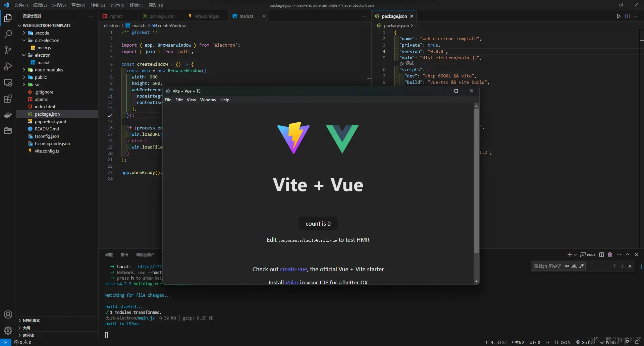Open the Accounts menu in the activity bar
Image resolution: width=644 pixels, height=346 pixels.
(8, 314)
